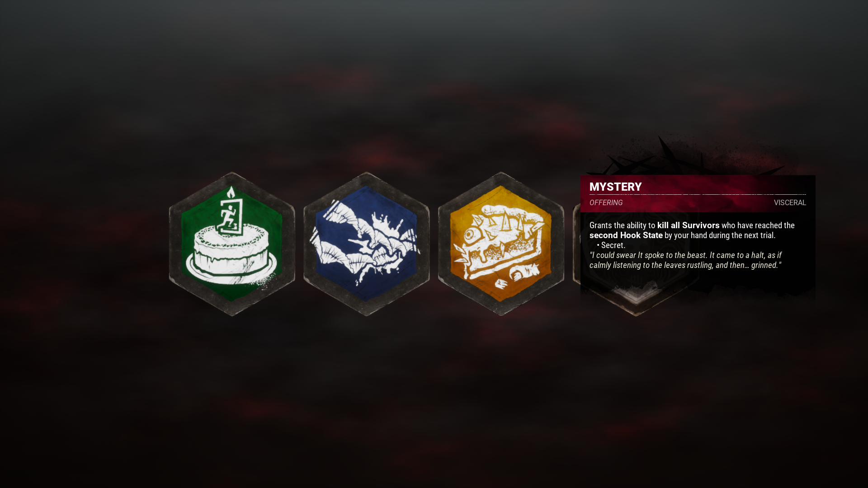Image resolution: width=868 pixels, height=488 pixels.
Task: Click the MYSTERY tooltip title
Action: click(615, 187)
